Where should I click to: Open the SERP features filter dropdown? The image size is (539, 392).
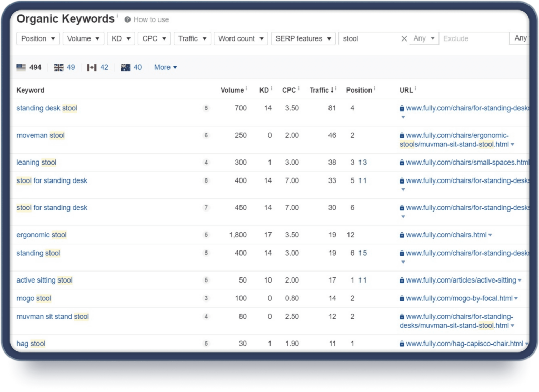point(303,38)
